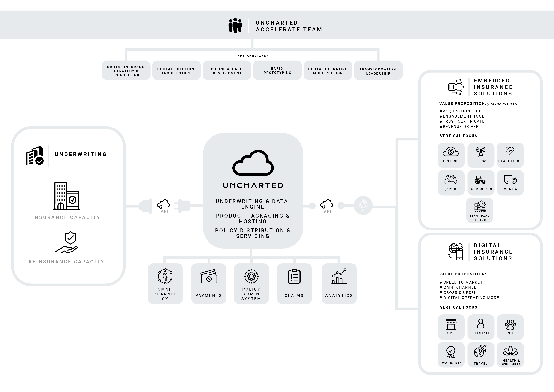Open Business Case Development service

(x=227, y=70)
